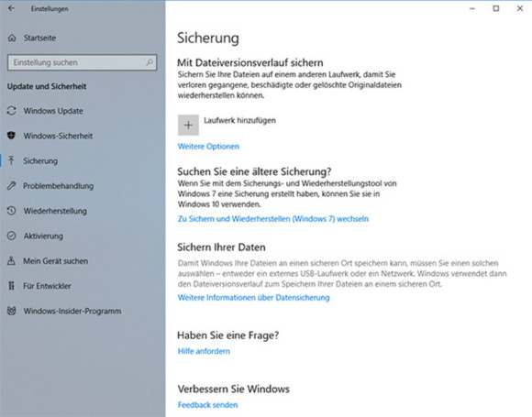Image resolution: width=532 pixels, height=417 pixels.
Task: Click the Startseite home icon
Action: [x=12, y=38]
